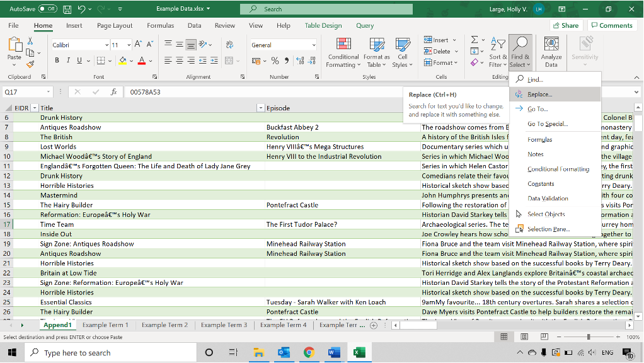Toggle Normal view button in status bar

(x=504, y=337)
